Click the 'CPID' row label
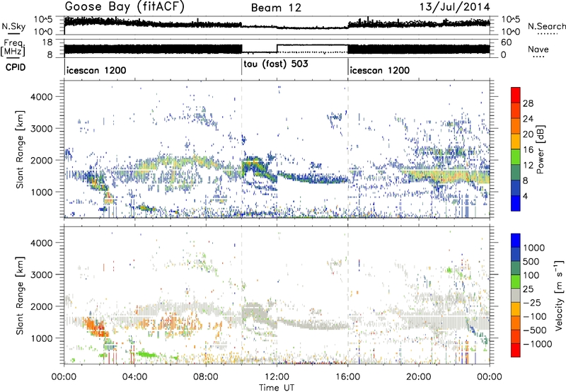The height and width of the screenshot is (392, 566). pyautogui.click(x=15, y=67)
